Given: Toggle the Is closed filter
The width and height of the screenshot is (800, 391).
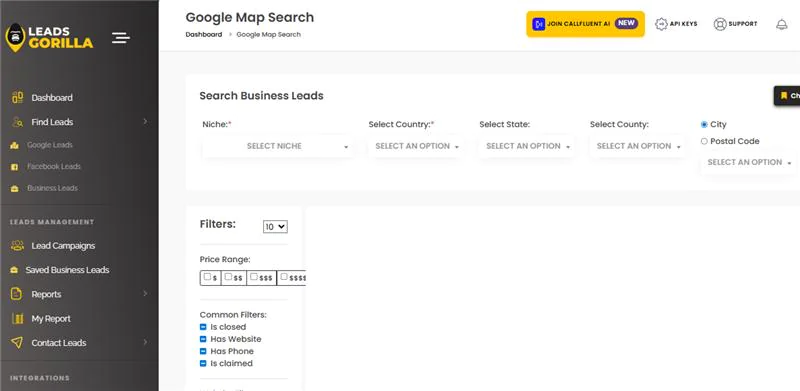Looking at the screenshot, I should click(203, 327).
